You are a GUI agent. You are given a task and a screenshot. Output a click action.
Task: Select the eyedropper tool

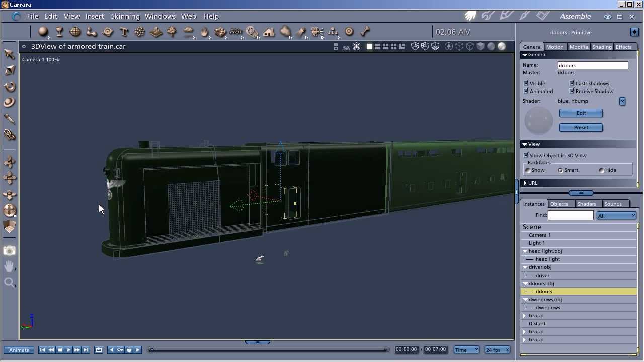tap(10, 119)
